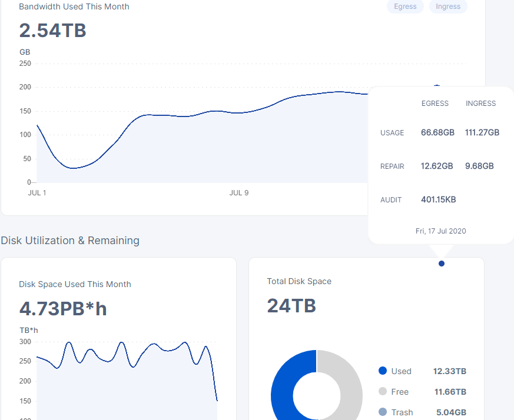Click the Bandwidth Used This Month title

74,6
